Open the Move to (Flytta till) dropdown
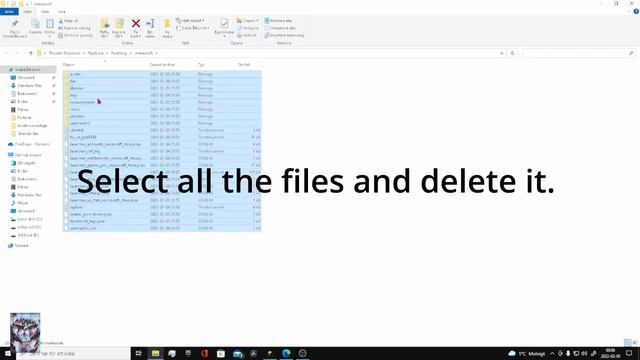640x360 pixels. pyautogui.click(x=104, y=28)
